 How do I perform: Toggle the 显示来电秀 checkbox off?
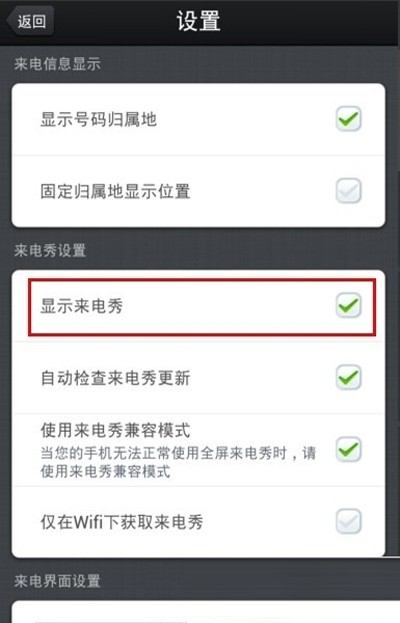[348, 305]
